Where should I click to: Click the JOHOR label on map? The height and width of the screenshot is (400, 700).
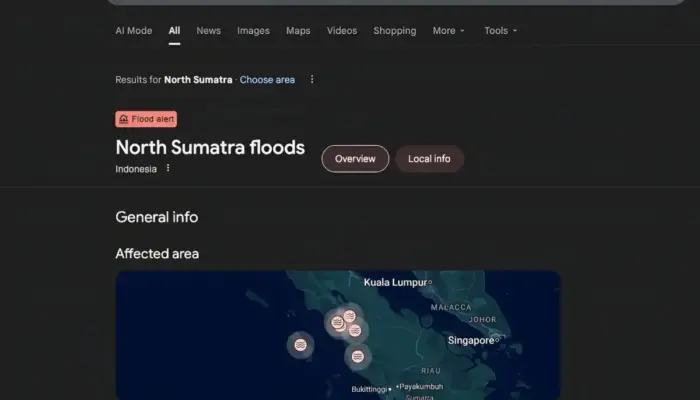tap(482, 320)
